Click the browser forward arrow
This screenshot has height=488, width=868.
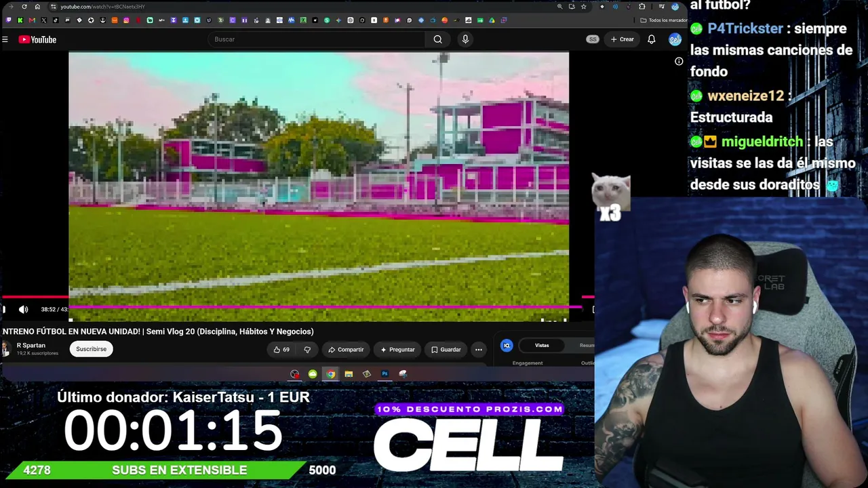(11, 7)
